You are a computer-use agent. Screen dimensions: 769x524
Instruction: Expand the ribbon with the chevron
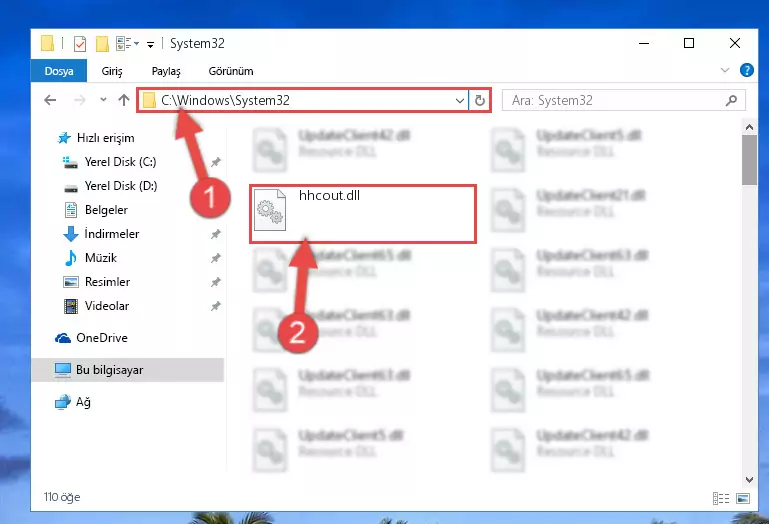tap(725, 70)
